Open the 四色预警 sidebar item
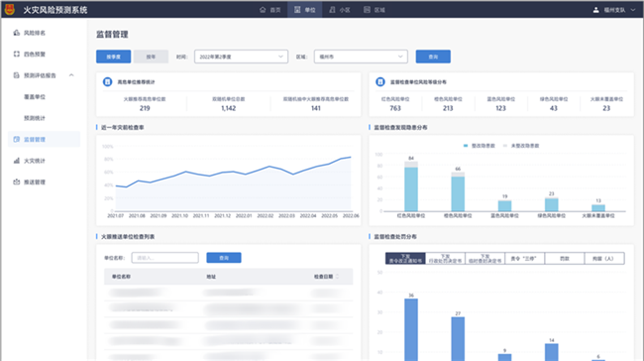This screenshot has height=361, width=644. coord(35,55)
